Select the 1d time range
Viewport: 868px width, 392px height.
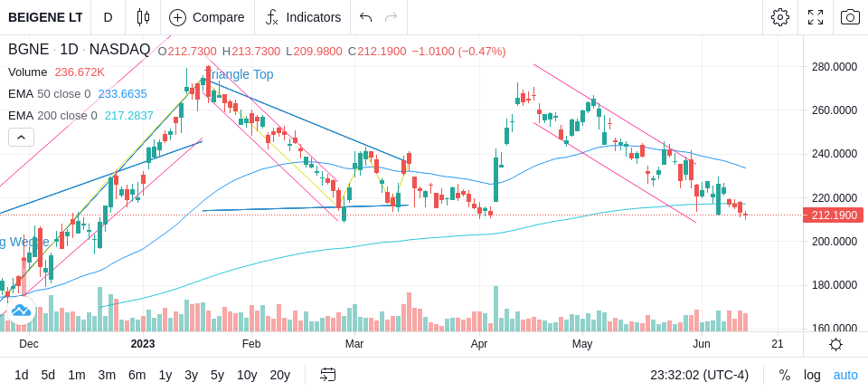tap(22, 376)
